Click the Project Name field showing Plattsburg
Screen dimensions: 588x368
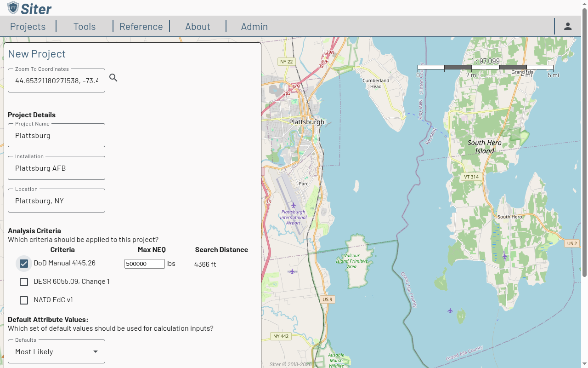pos(56,135)
